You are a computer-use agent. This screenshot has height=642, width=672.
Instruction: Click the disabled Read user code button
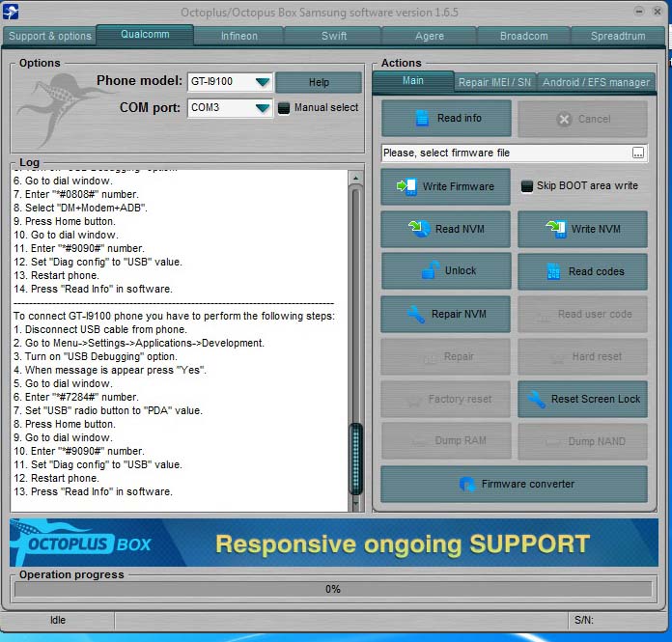coord(582,314)
